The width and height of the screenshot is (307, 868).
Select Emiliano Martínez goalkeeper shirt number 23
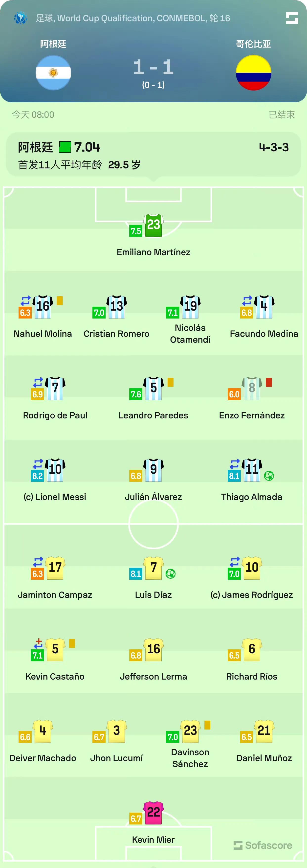pos(153,225)
